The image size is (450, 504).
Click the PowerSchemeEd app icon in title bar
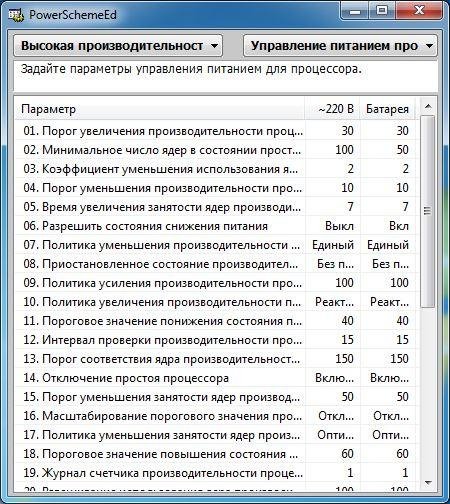[16, 15]
